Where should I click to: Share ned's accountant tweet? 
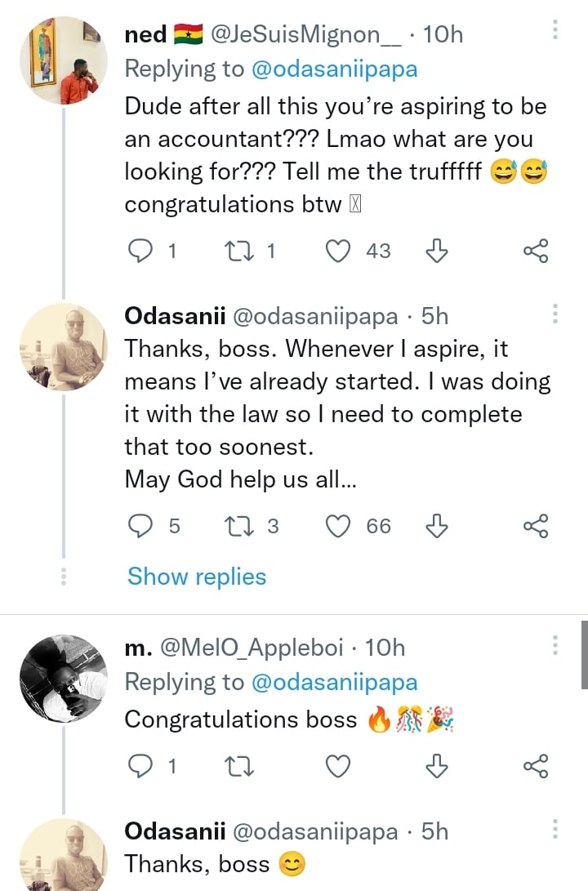pos(536,251)
